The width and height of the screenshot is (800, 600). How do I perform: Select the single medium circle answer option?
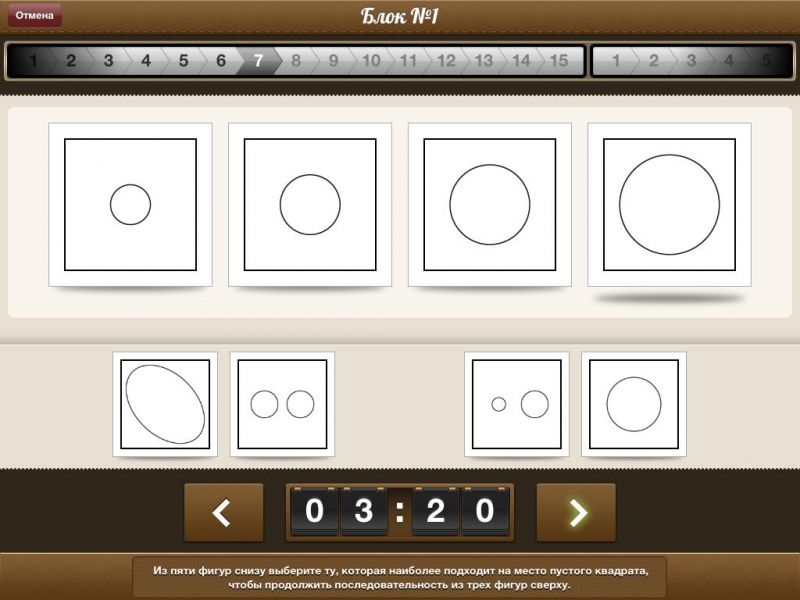[x=634, y=404]
